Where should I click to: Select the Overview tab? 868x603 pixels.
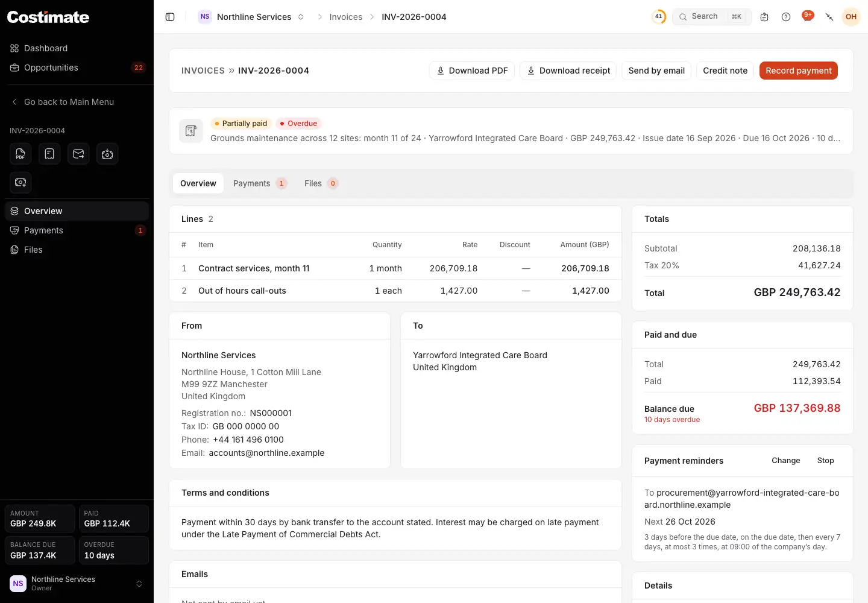[198, 183]
